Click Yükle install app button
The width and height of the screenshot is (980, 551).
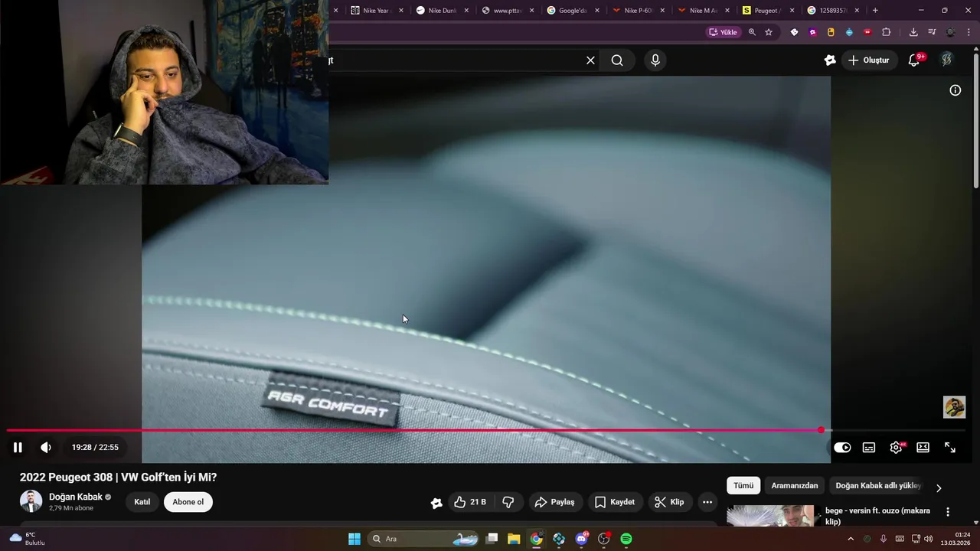(x=723, y=32)
